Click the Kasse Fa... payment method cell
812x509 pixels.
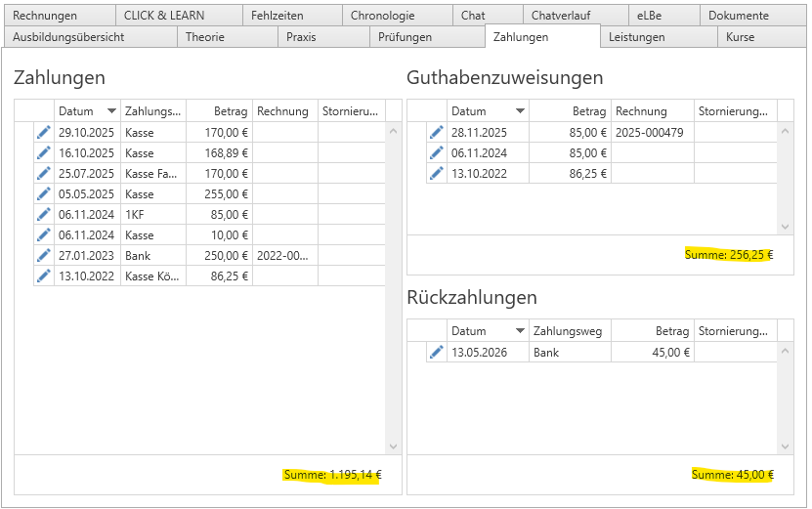(153, 174)
